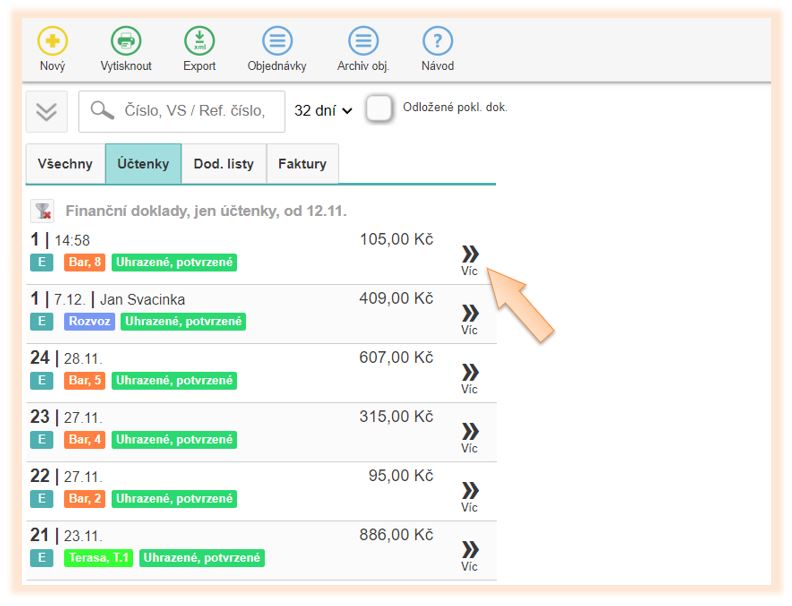Enable Odložené pokl. dok. checkbox
Image resolution: width=792 pixels, height=606 pixels.
(x=379, y=109)
